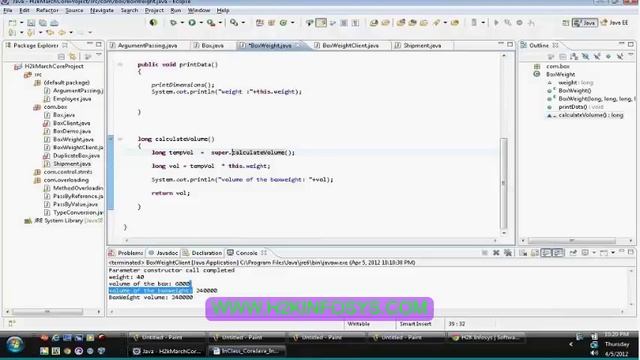Image resolution: width=640 pixels, height=360 pixels.
Task: Collapse the calculateVolume method fold marker
Action: click(x=120, y=139)
